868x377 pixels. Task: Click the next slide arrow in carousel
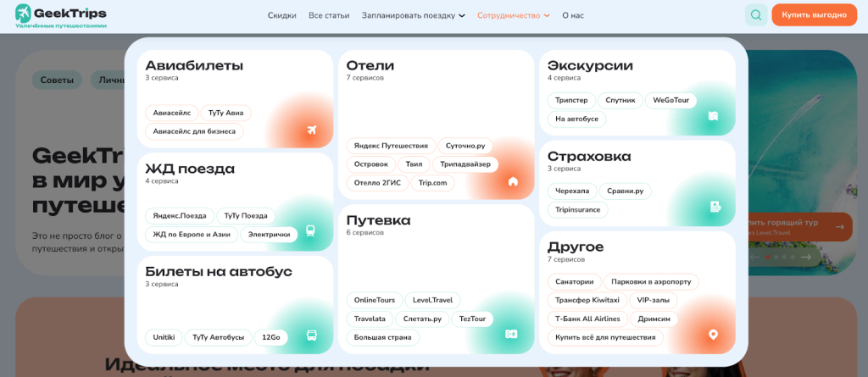coord(807,257)
